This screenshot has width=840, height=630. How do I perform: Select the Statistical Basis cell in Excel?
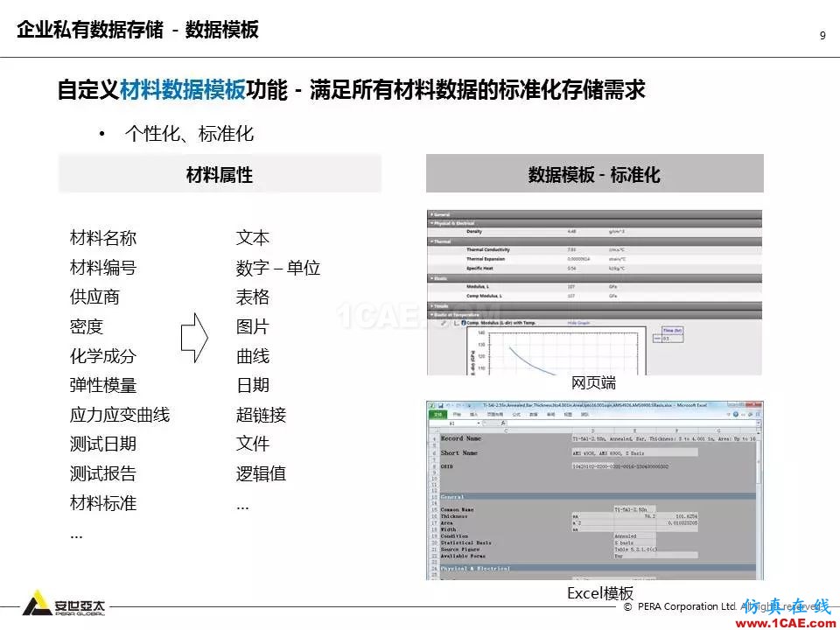466,542
